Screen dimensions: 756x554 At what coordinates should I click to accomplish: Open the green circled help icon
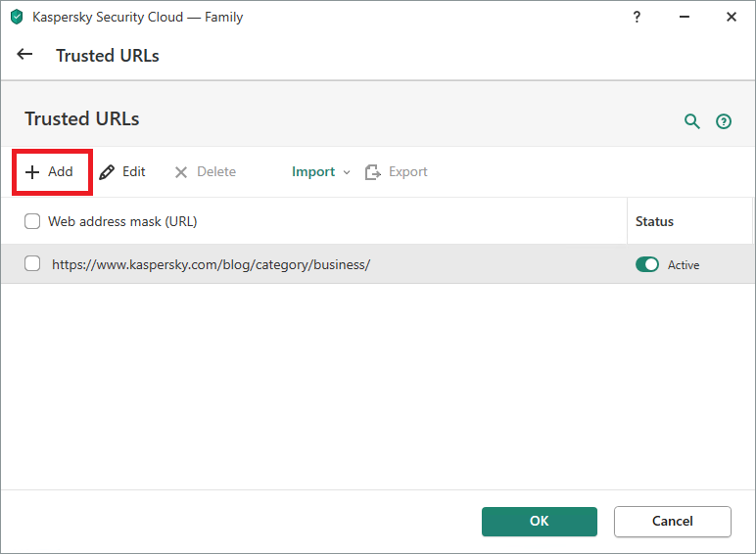[724, 121]
